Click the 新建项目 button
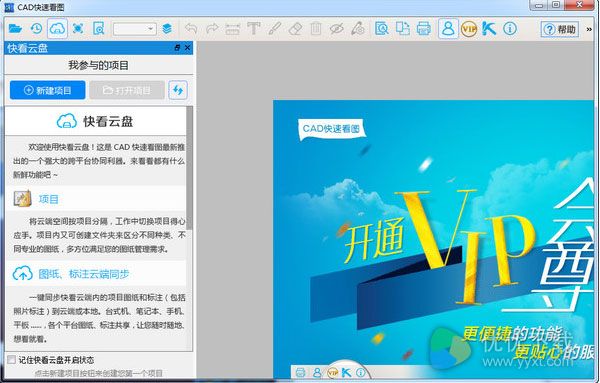600x383 pixels. coord(48,90)
